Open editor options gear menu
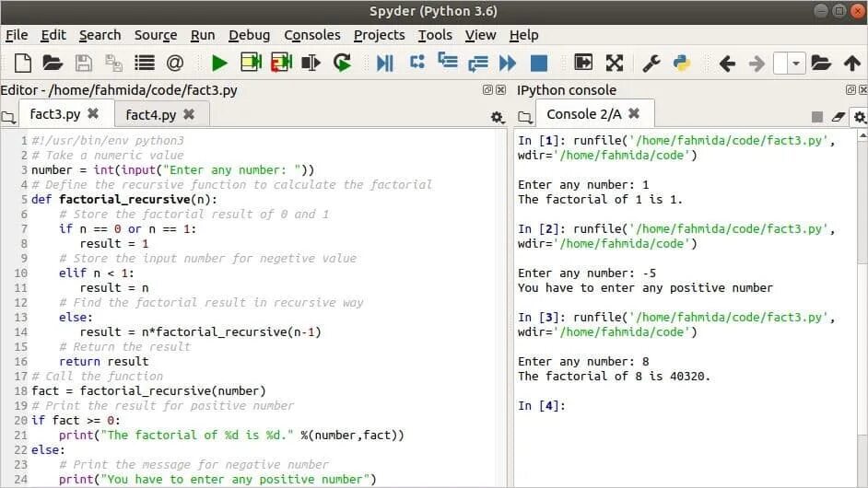Image resolution: width=868 pixels, height=488 pixels. coord(497,117)
